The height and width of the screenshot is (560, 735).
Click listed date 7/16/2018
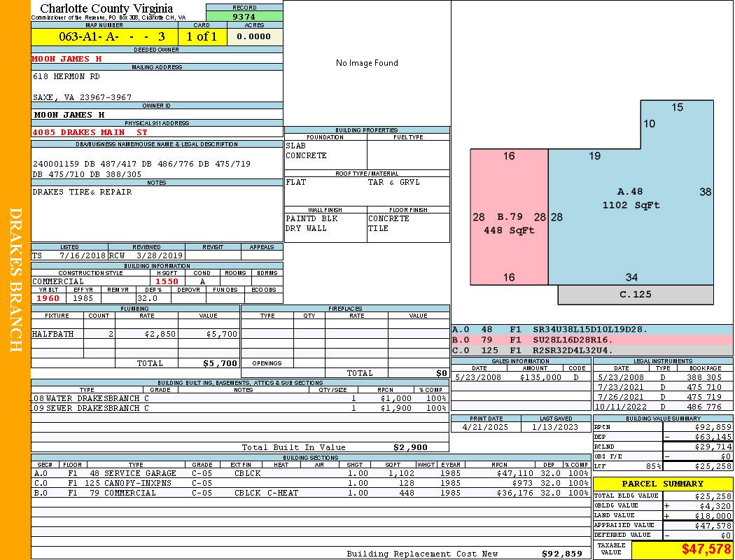83,256
